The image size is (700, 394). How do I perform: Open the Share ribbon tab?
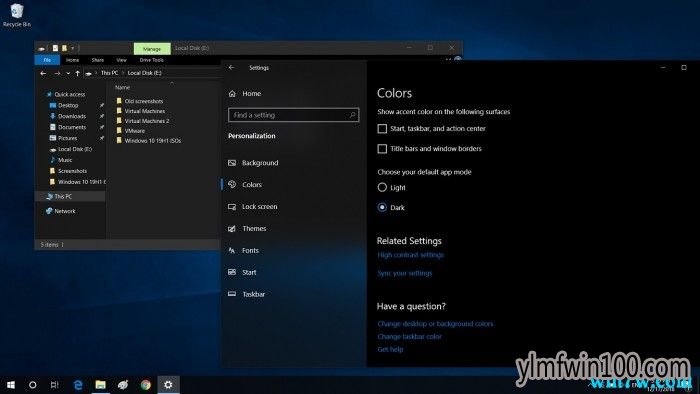[x=98, y=60]
